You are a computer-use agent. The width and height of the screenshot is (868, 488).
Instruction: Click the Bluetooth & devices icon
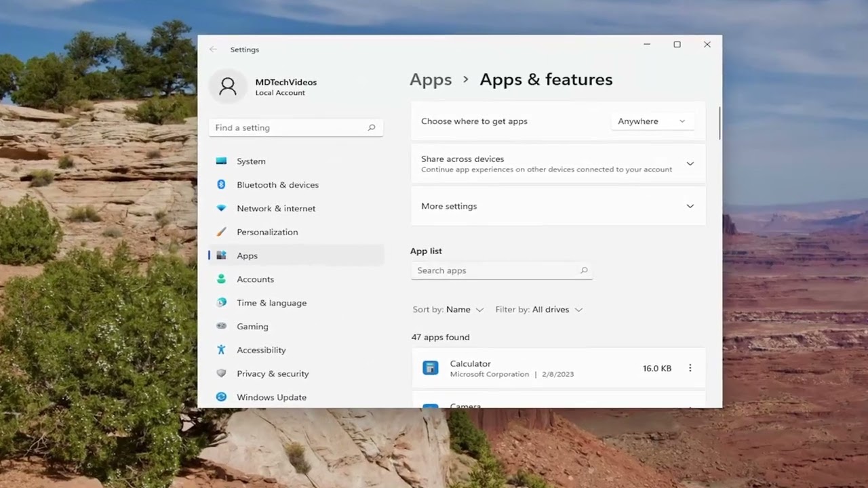tap(221, 184)
